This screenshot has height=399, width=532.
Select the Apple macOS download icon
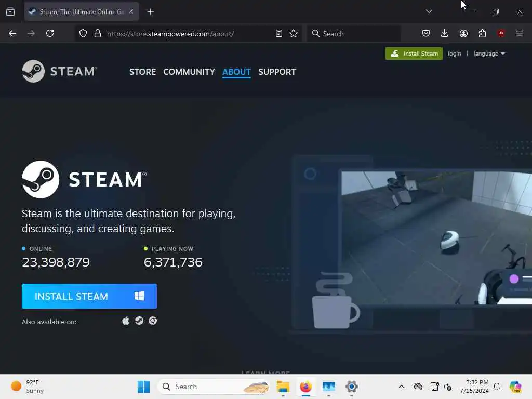tap(126, 321)
